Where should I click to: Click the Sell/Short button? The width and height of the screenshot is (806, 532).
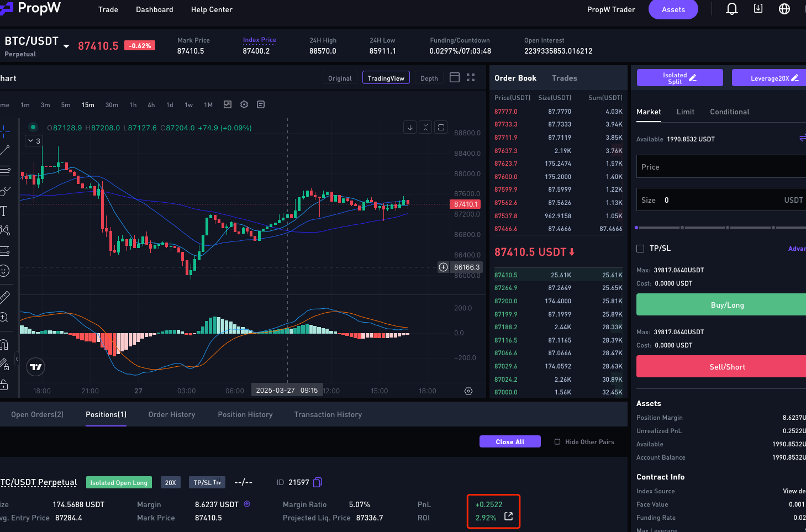click(721, 366)
